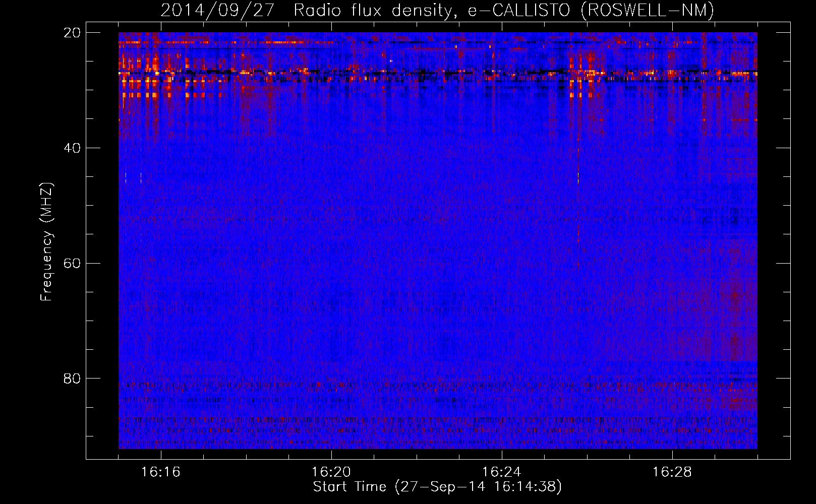Click the '16:20' time tick label

coord(331,472)
